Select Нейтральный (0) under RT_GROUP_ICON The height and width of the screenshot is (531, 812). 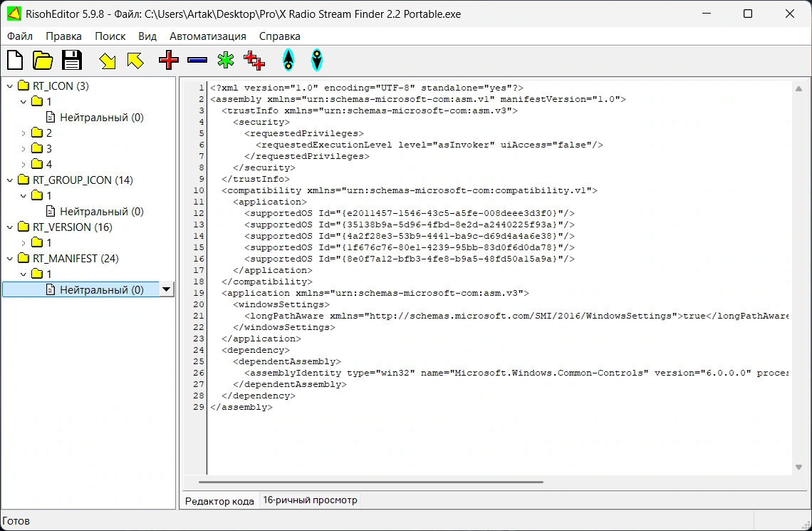(x=101, y=212)
